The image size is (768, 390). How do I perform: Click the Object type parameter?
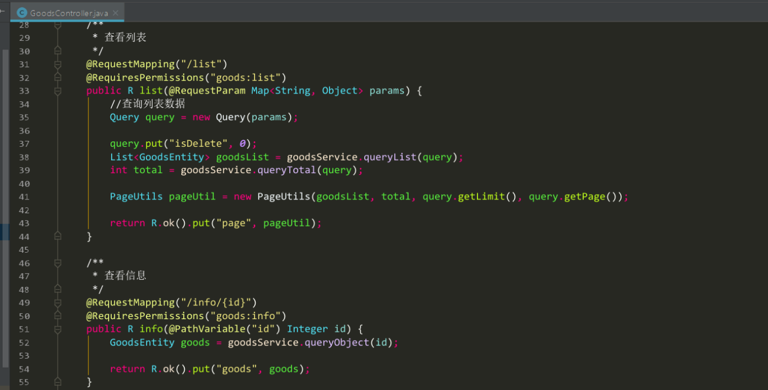[x=339, y=91]
